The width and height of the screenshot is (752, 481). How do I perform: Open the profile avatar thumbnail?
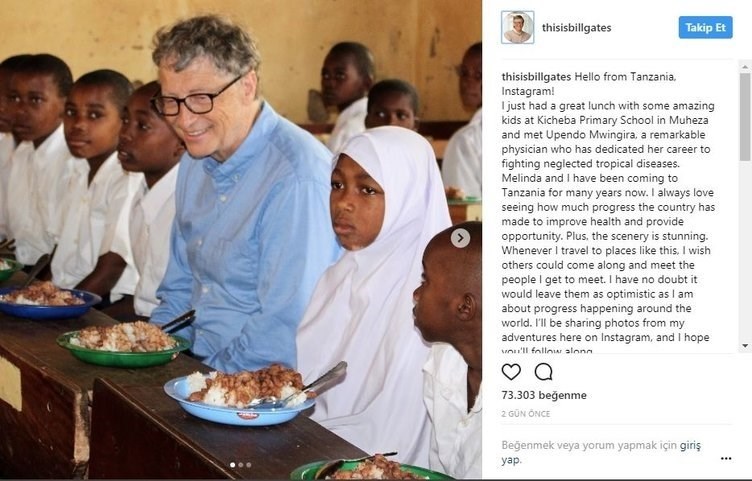click(x=517, y=27)
